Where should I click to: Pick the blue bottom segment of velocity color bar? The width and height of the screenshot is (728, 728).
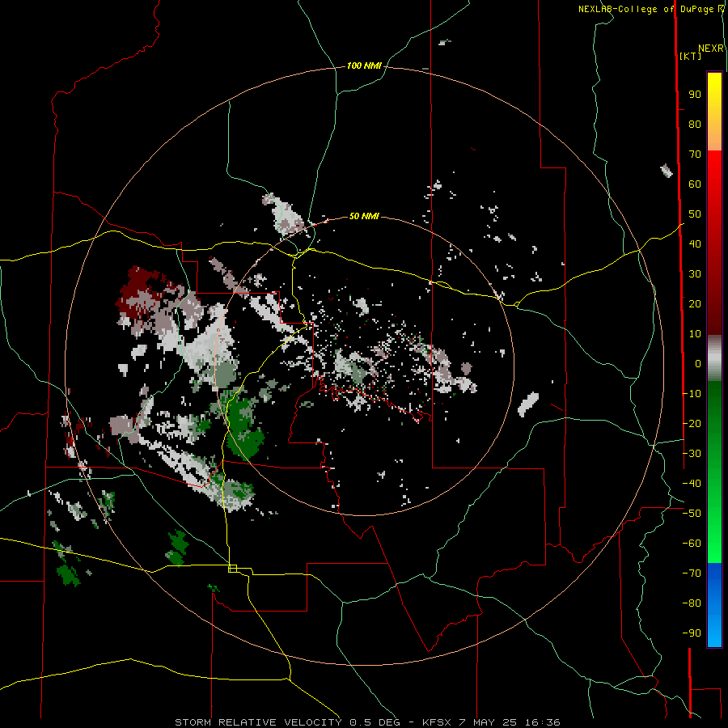pos(714,604)
